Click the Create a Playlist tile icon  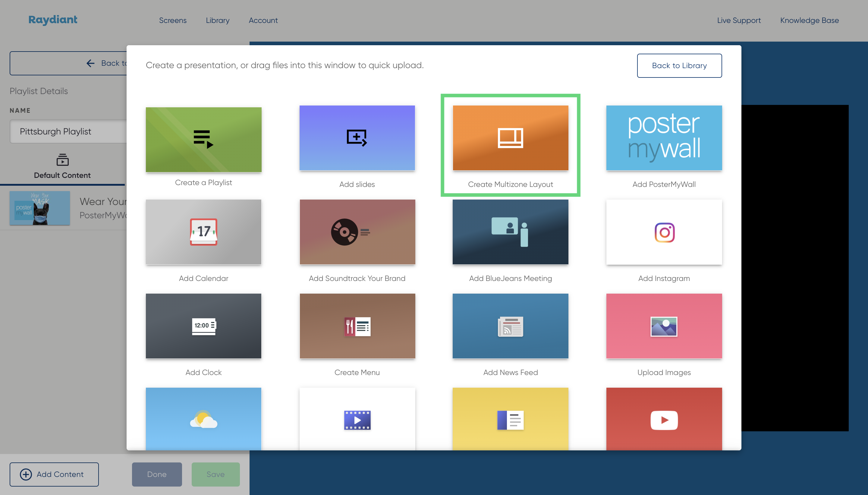(x=203, y=139)
